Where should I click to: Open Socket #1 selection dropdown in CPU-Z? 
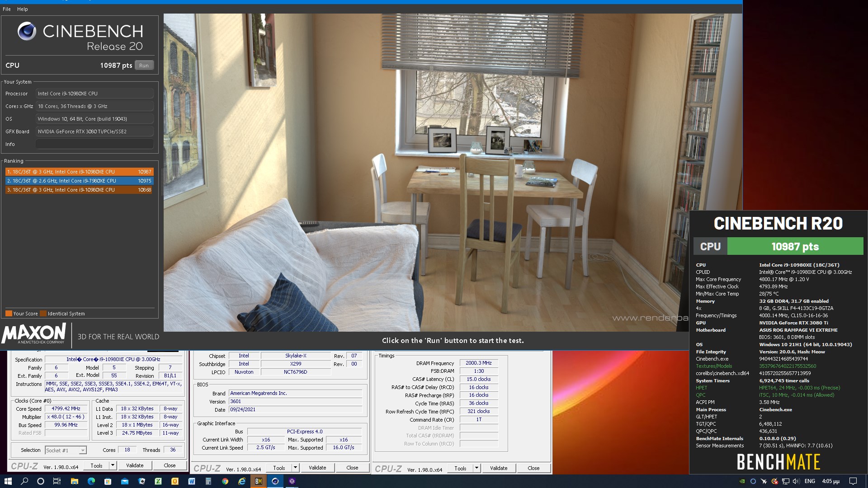click(66, 450)
